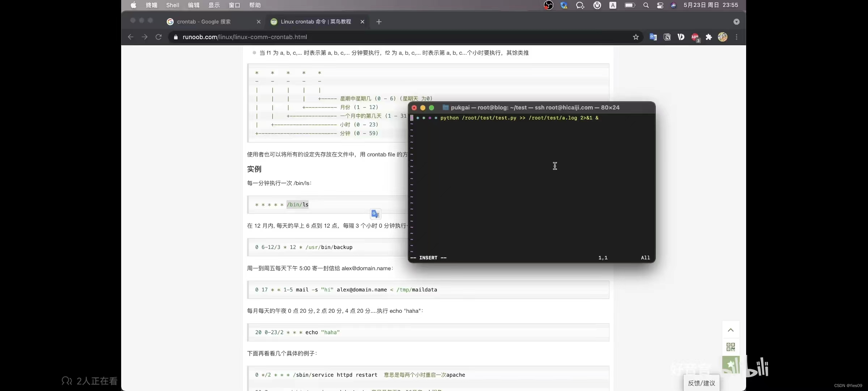The width and height of the screenshot is (868, 391).
Task: Open Chrome three-dot menu
Action: pyautogui.click(x=736, y=37)
